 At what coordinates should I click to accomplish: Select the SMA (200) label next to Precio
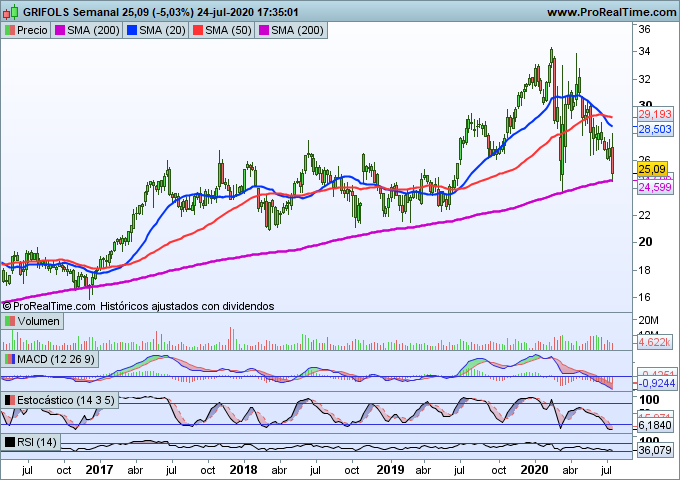[91, 31]
